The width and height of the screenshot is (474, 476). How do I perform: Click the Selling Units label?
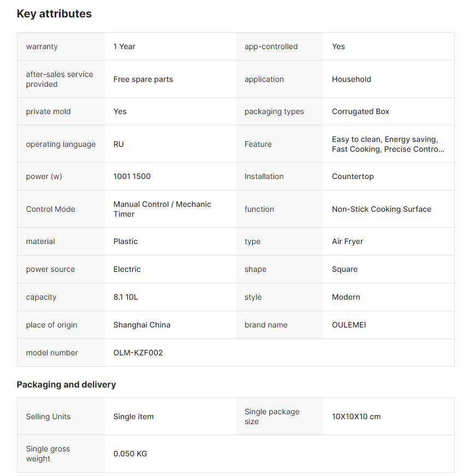point(48,416)
